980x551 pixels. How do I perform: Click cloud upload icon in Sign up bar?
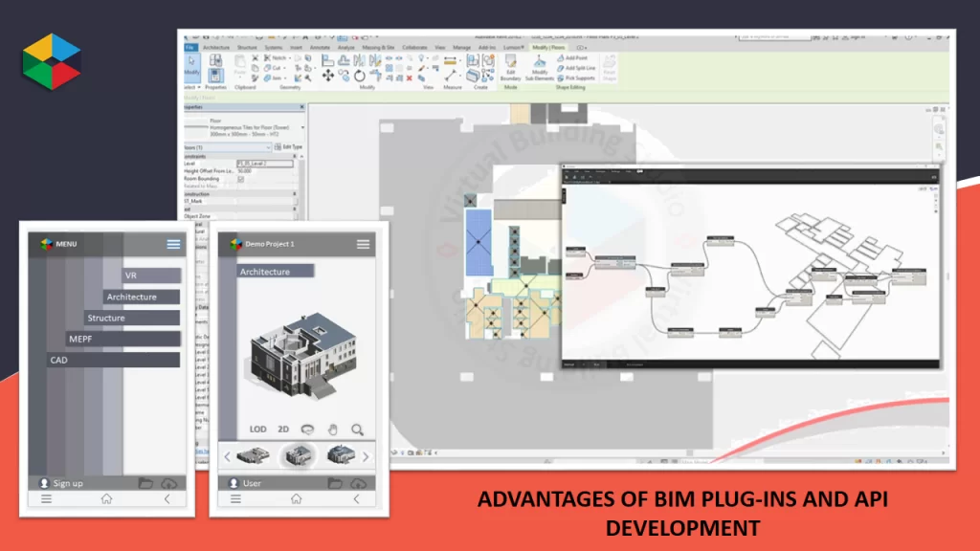pos(169,483)
